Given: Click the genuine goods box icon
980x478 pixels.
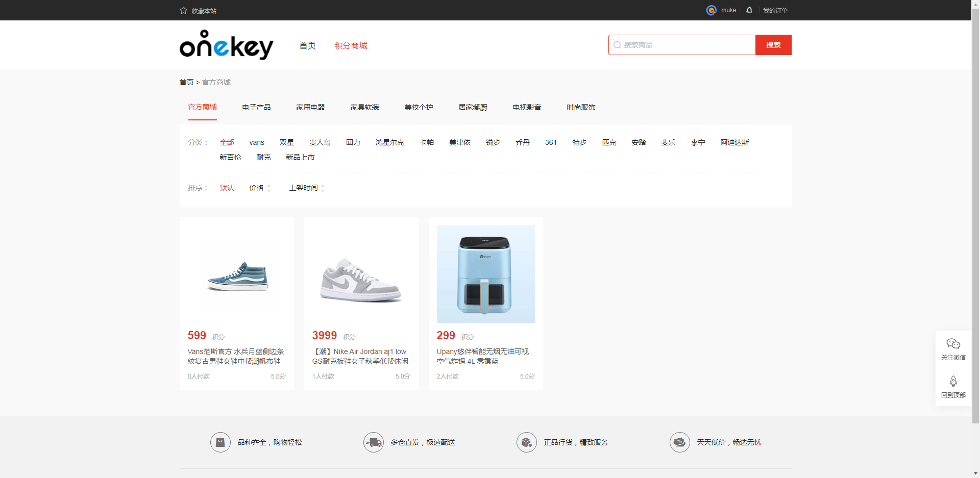Looking at the screenshot, I should (x=527, y=442).
